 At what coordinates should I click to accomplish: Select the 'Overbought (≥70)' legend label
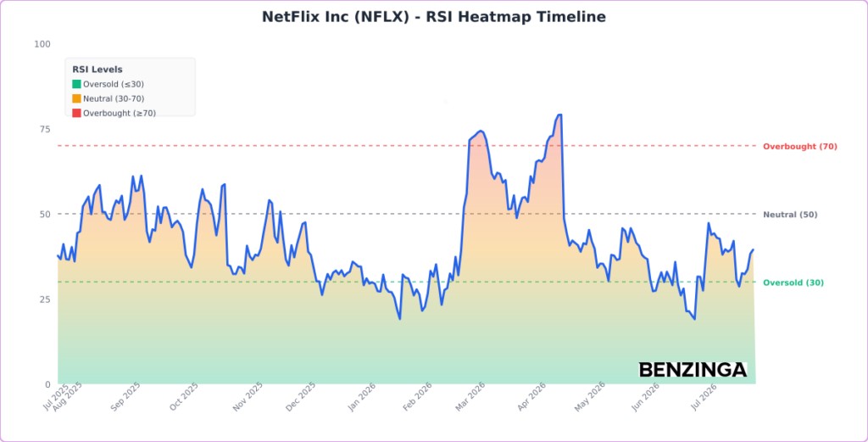(x=120, y=113)
